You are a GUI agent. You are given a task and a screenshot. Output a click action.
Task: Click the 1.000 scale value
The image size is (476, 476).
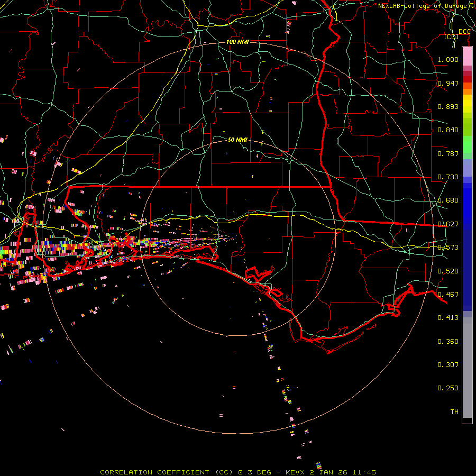tap(448, 59)
